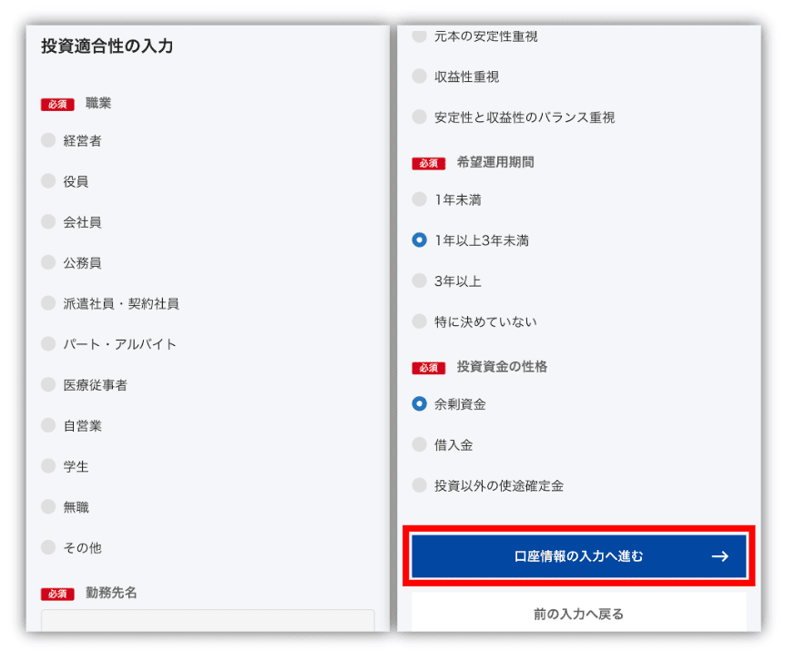The height and width of the screenshot is (672, 805).
Task: Select 会社員 occupation option
Action: pyautogui.click(x=48, y=221)
